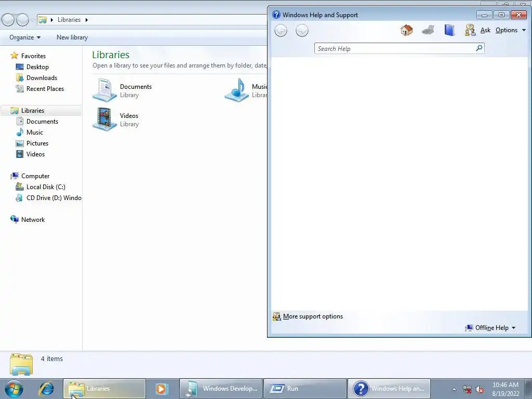The image size is (532, 399).
Task: Select Computer in navigation pane
Action: [x=35, y=176]
